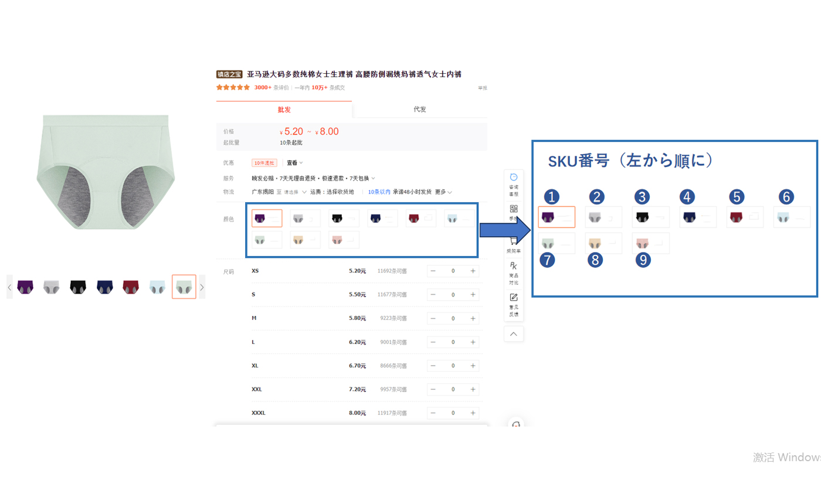This screenshot has width=821, height=504.
Task: Decrease XXXL size quantity with minus
Action: [x=433, y=413]
